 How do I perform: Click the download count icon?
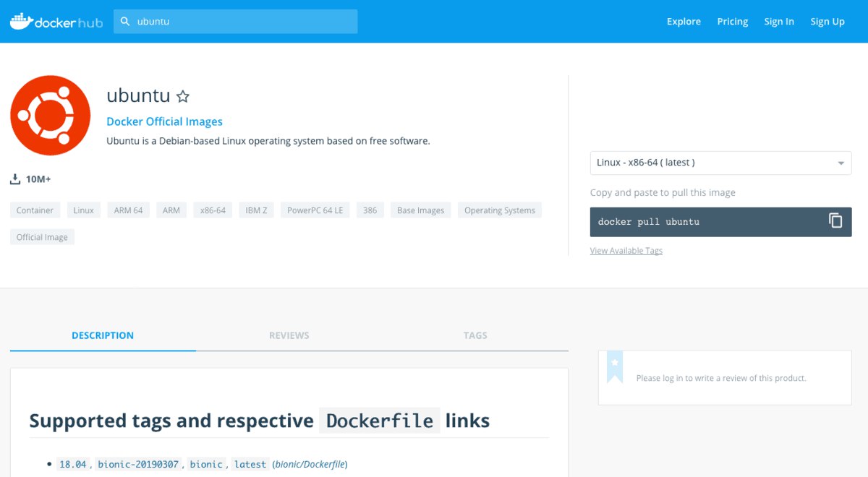15,179
